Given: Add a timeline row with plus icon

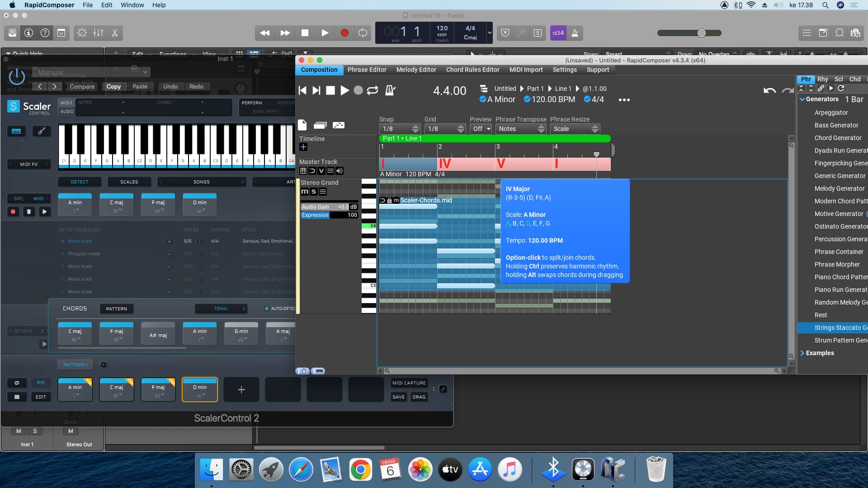Looking at the screenshot, I should [303, 147].
